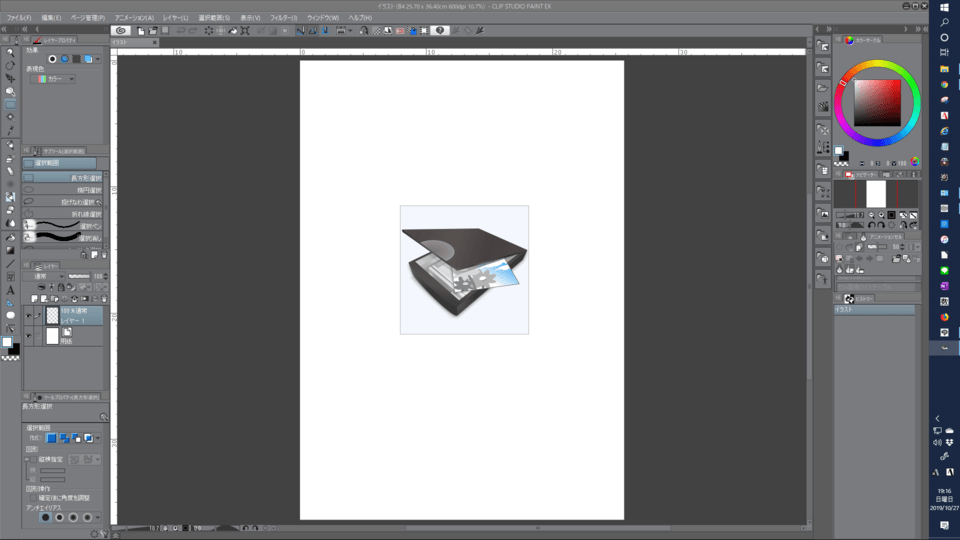
Task: Click the layer opacity slider
Action: point(79,276)
